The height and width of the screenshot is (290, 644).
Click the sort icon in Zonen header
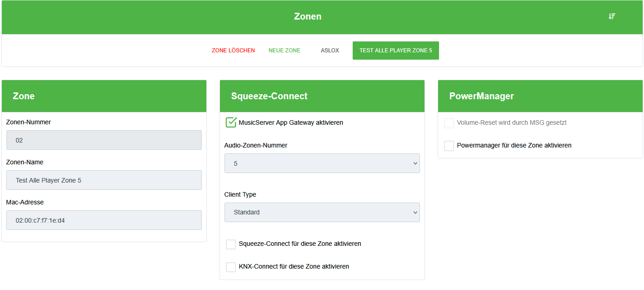tap(612, 16)
